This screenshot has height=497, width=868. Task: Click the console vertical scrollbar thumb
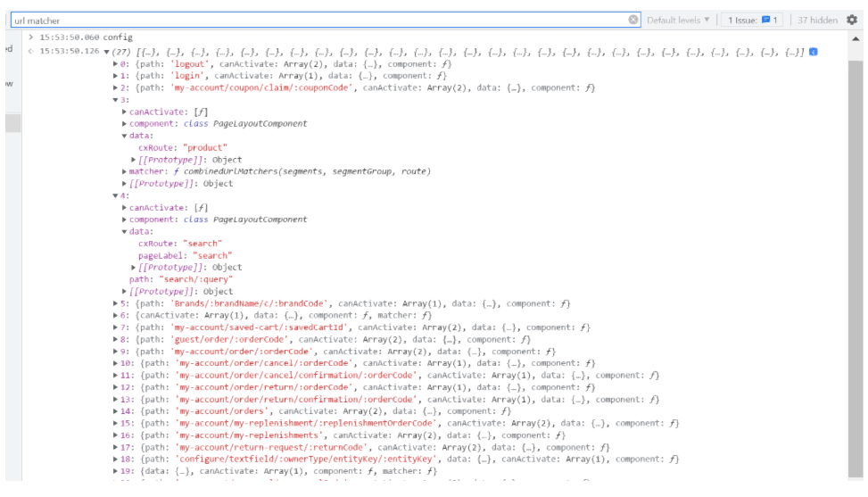pos(856,269)
